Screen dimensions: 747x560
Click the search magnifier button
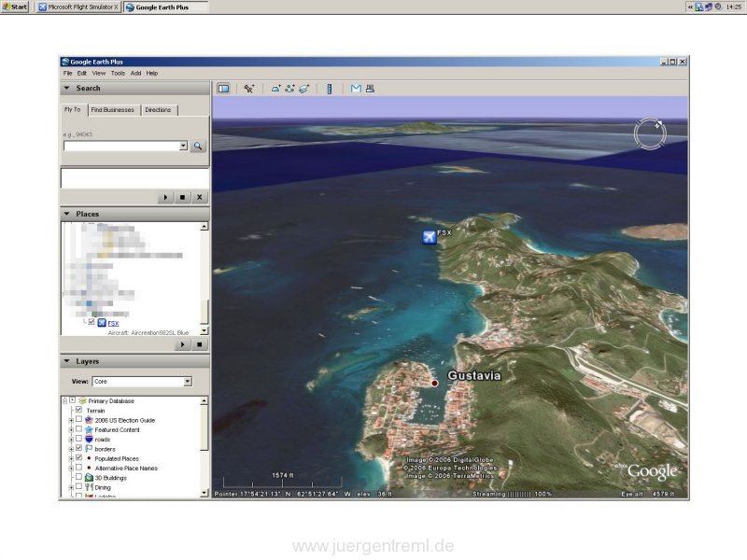(198, 147)
